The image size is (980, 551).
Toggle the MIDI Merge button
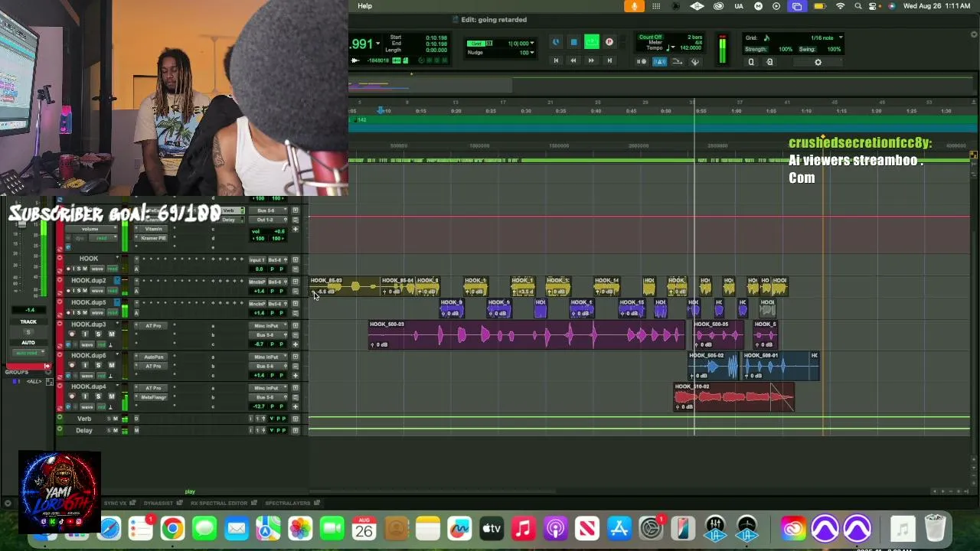(695, 61)
